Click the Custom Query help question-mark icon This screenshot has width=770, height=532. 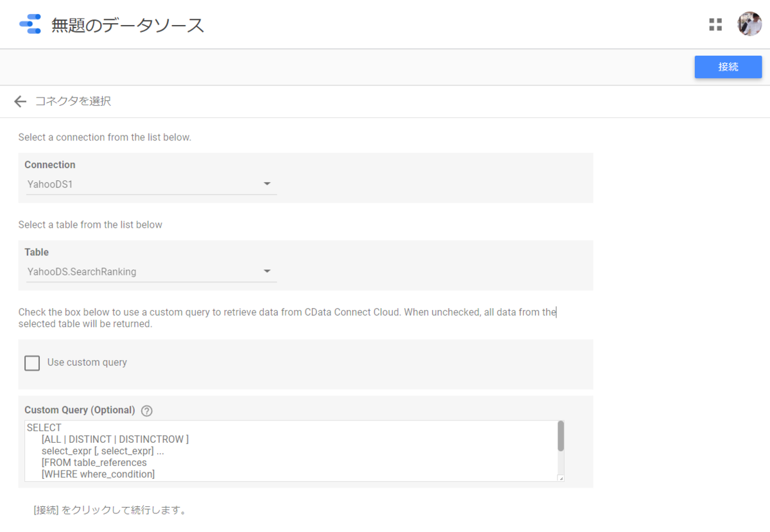pos(146,411)
